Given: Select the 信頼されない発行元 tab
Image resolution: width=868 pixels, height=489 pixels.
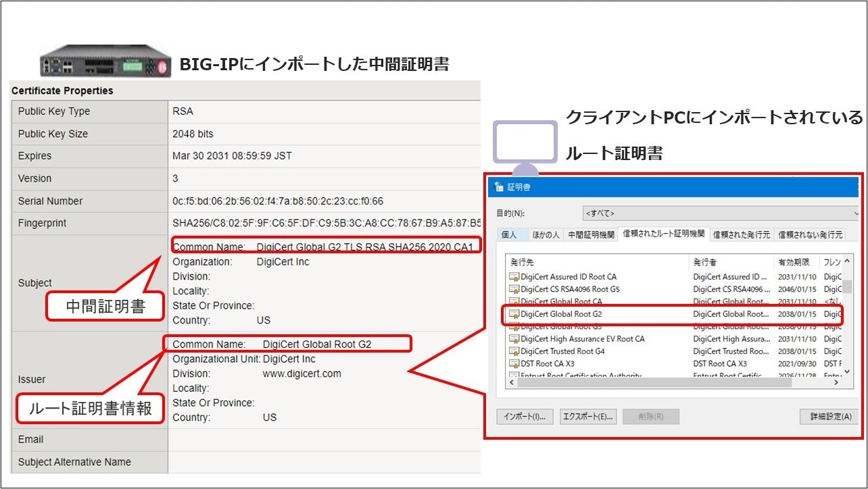Looking at the screenshot, I should pos(810,235).
